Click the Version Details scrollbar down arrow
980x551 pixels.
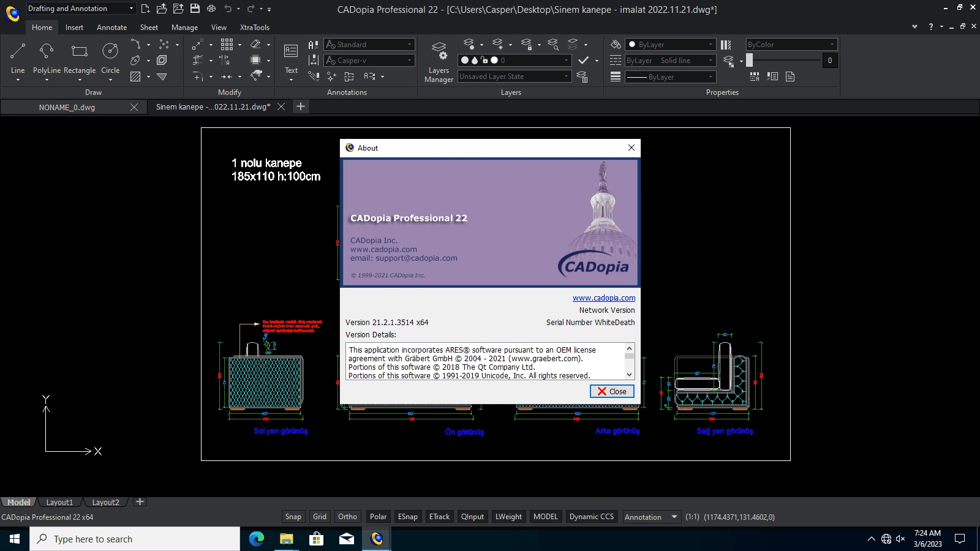[629, 375]
